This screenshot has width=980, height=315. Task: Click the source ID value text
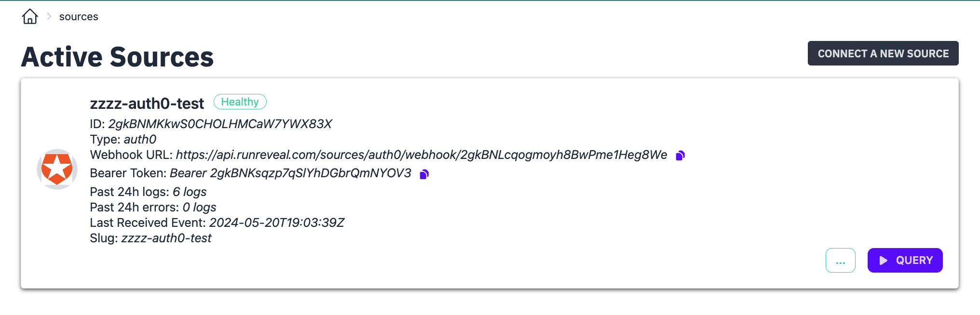coord(220,124)
